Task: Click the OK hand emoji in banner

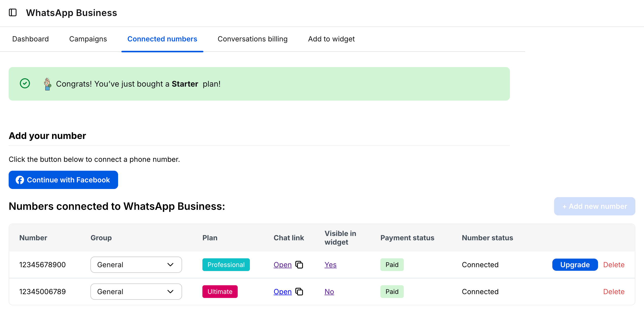Action: click(47, 84)
